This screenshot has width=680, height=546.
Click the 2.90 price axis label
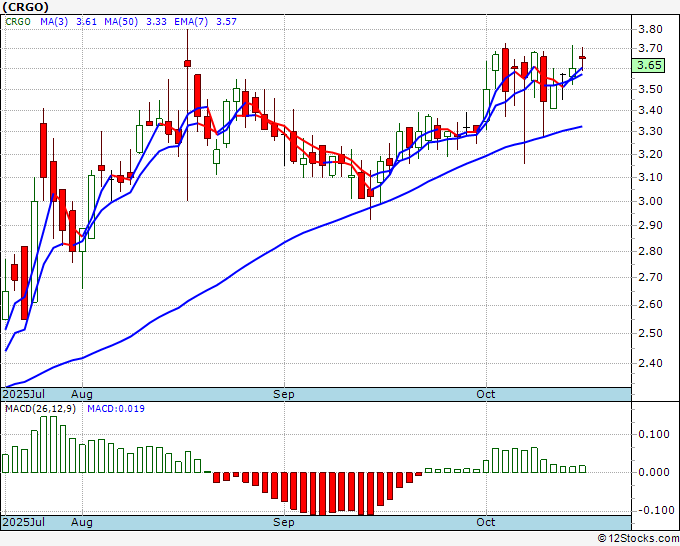tap(650, 226)
